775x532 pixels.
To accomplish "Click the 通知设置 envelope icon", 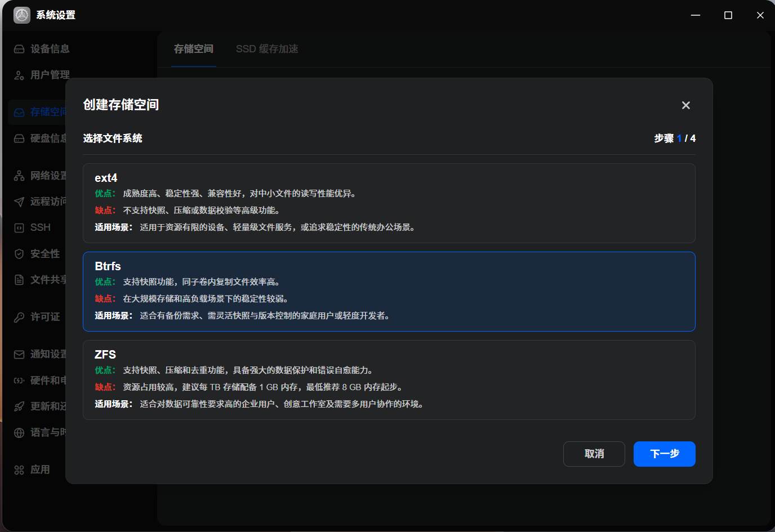I will (19, 354).
